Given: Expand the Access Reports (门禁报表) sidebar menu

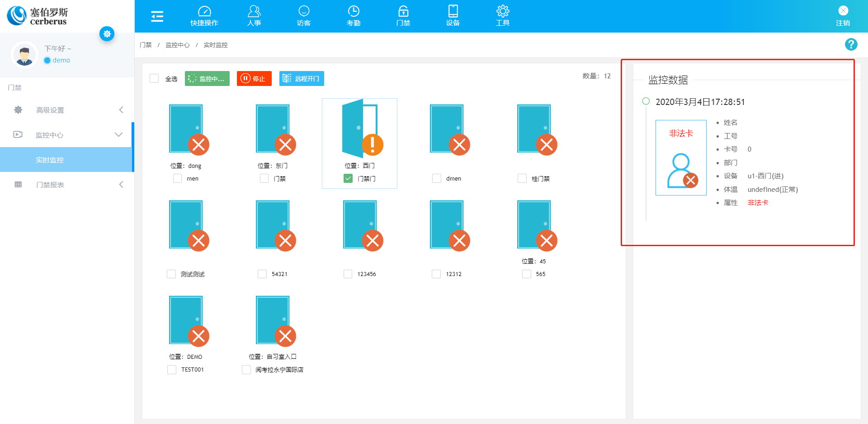Looking at the screenshot, I should point(67,185).
